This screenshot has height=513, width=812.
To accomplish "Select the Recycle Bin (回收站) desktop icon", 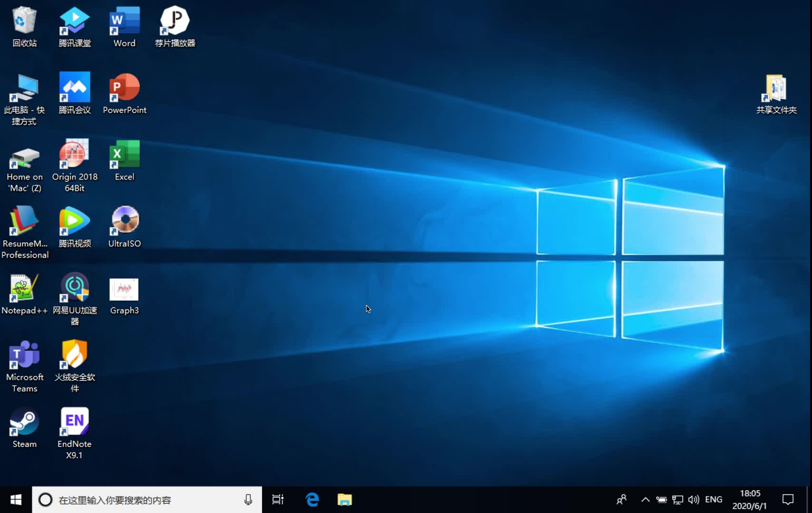I will pyautogui.click(x=24, y=27).
